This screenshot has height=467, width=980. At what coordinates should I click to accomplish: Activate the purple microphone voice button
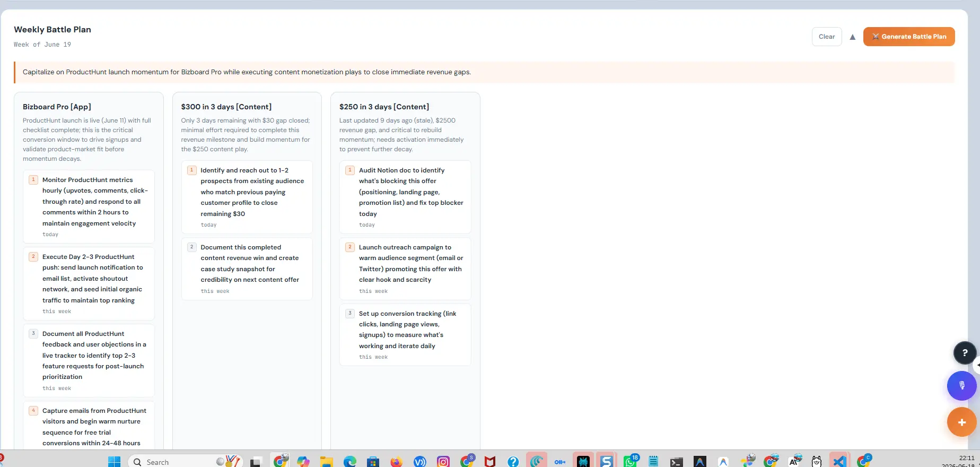pos(962,386)
